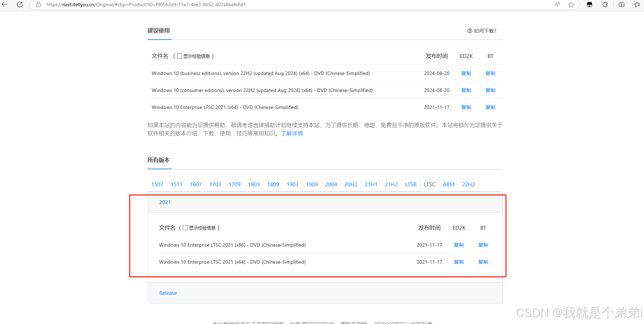Switch to the 1703 version tab
The image size is (644, 324).
pos(215,184)
